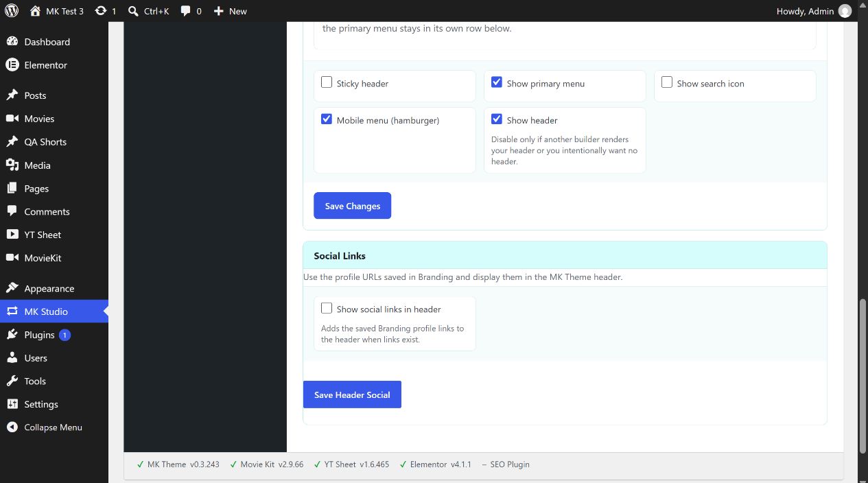Toggle Show social links in header
The width and height of the screenshot is (868, 483).
pyautogui.click(x=327, y=308)
